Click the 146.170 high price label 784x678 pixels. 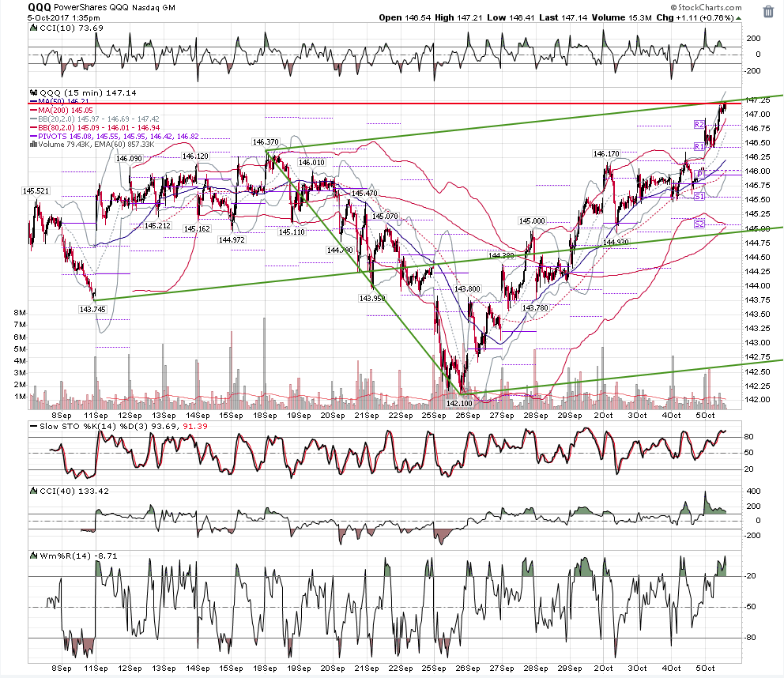click(606, 153)
